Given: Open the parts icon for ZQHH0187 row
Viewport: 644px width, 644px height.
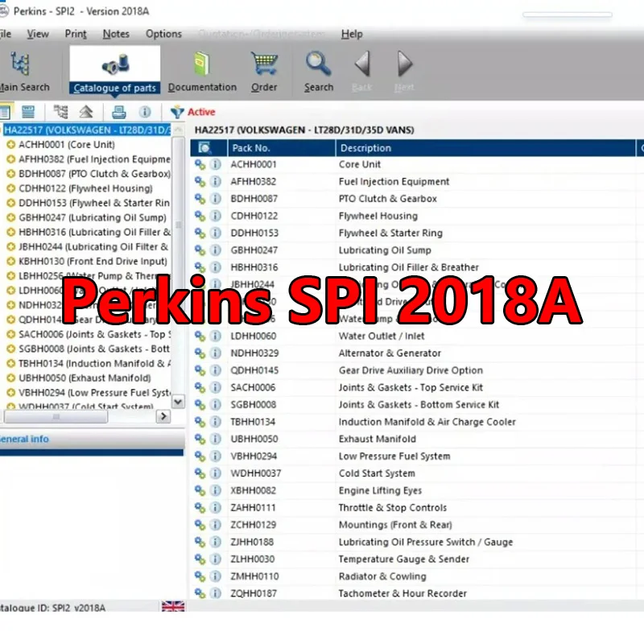Looking at the screenshot, I should tap(200, 593).
